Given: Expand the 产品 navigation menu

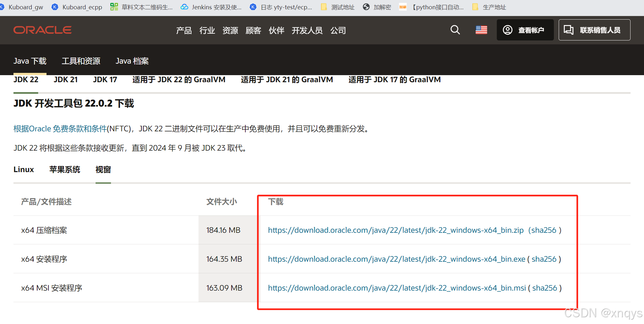Looking at the screenshot, I should [184, 31].
